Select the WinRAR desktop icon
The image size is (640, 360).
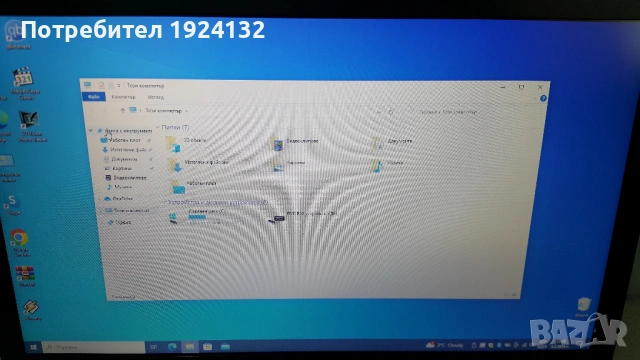[25, 276]
